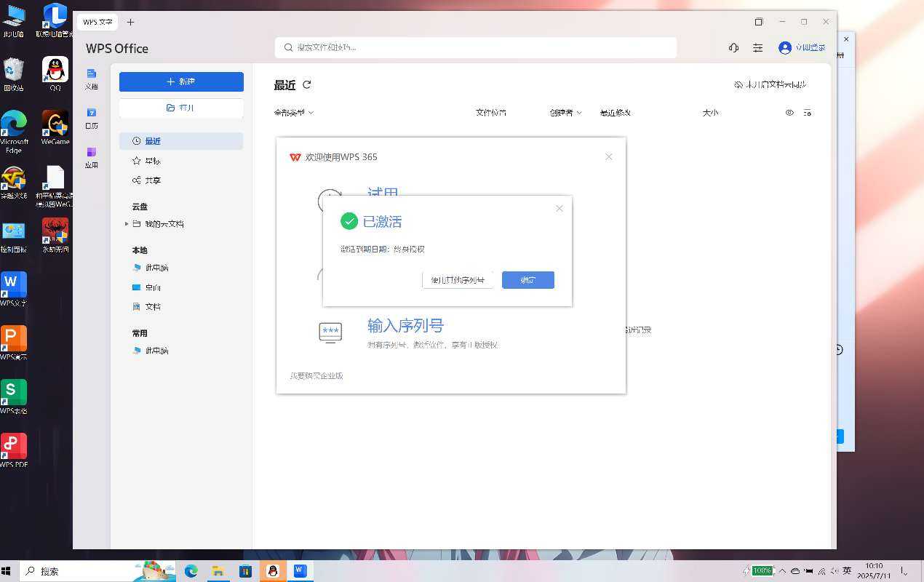Open the Windows Start menu
The image size is (924, 582).
(7, 571)
